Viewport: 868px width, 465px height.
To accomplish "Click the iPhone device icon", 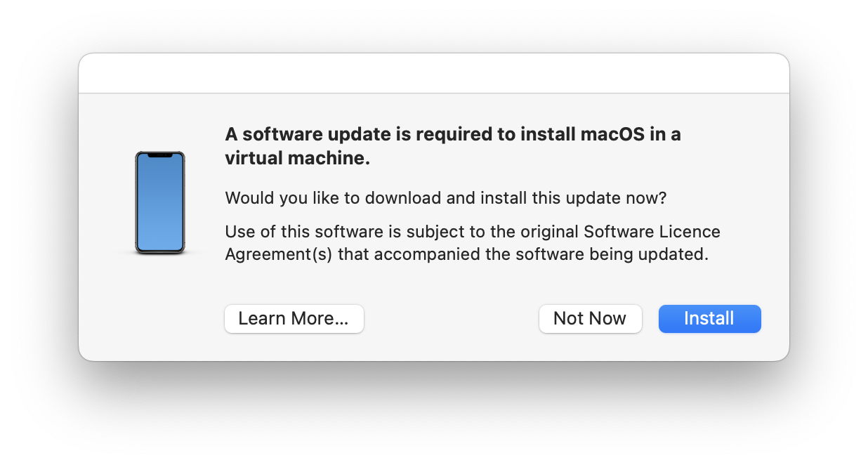I will 160,202.
